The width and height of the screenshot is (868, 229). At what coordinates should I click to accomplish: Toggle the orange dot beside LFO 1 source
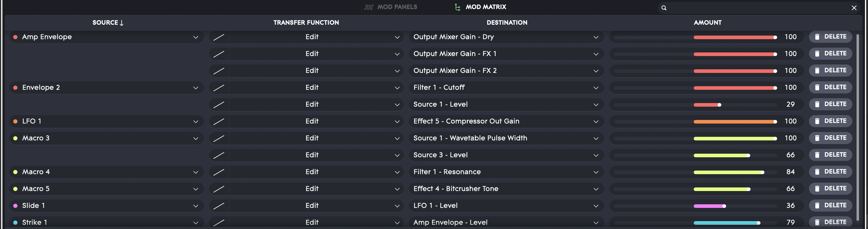(x=15, y=121)
